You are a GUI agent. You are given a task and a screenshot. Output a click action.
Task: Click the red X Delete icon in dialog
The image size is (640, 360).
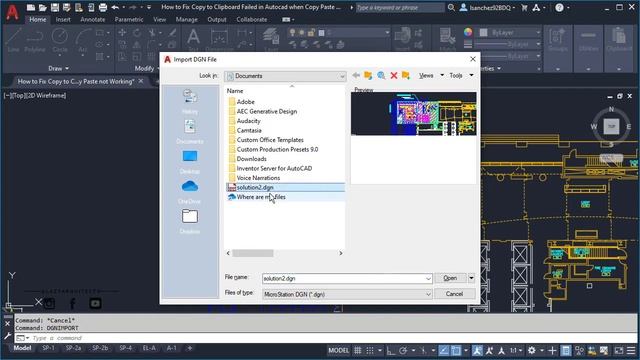click(x=394, y=76)
